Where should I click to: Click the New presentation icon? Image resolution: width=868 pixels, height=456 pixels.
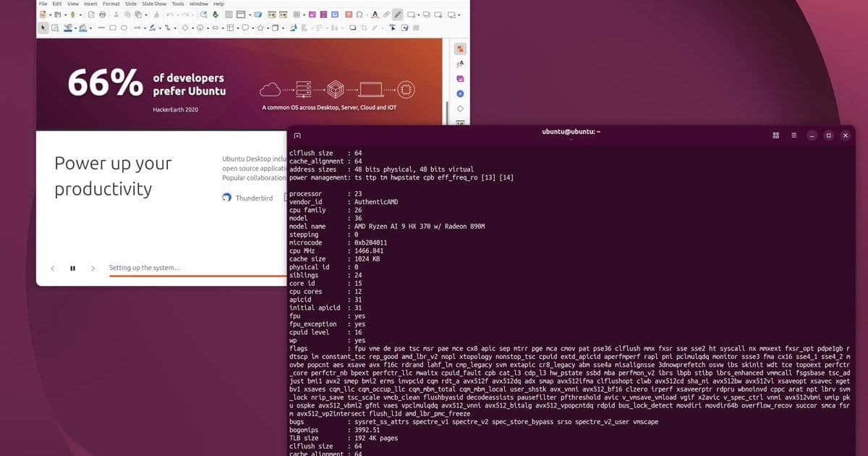43,14
